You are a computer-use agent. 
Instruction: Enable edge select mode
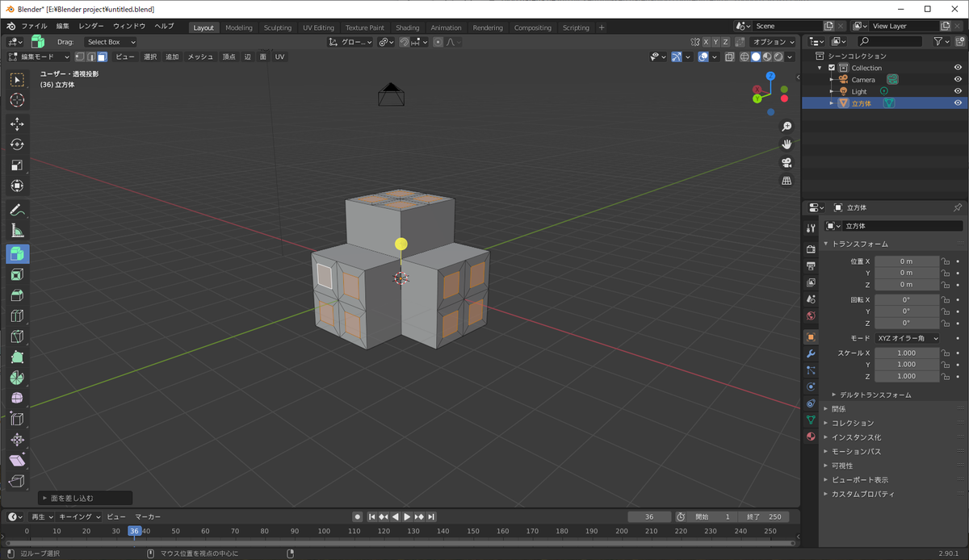click(90, 56)
